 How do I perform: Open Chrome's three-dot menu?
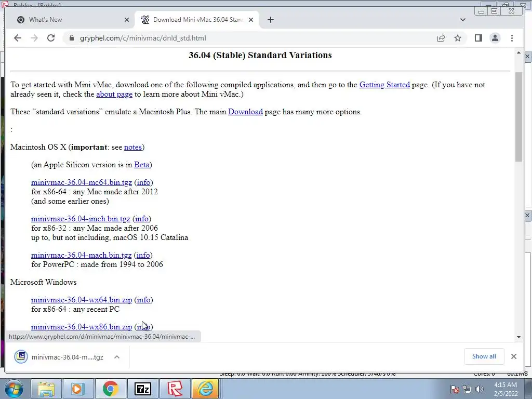click(x=512, y=38)
